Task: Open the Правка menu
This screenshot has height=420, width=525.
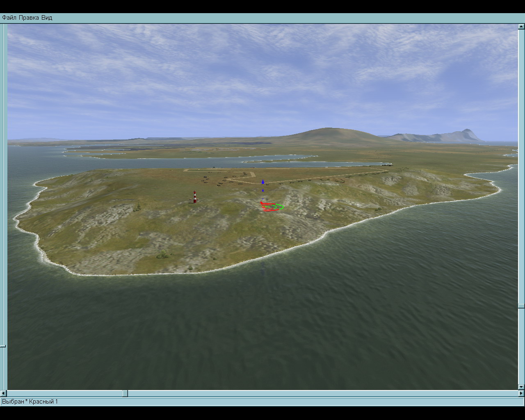Action: [x=29, y=18]
